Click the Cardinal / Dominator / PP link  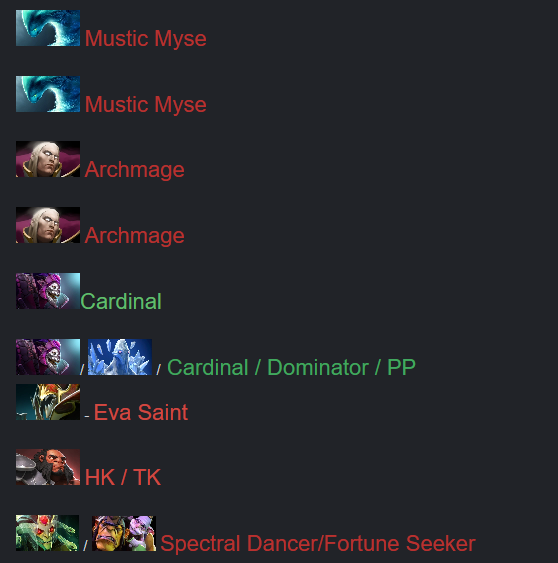click(291, 367)
